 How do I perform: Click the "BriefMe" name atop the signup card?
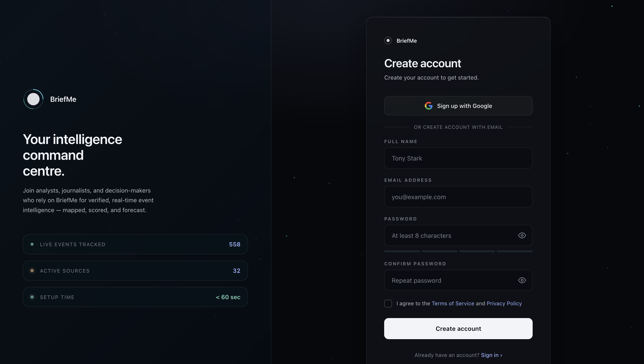(407, 41)
